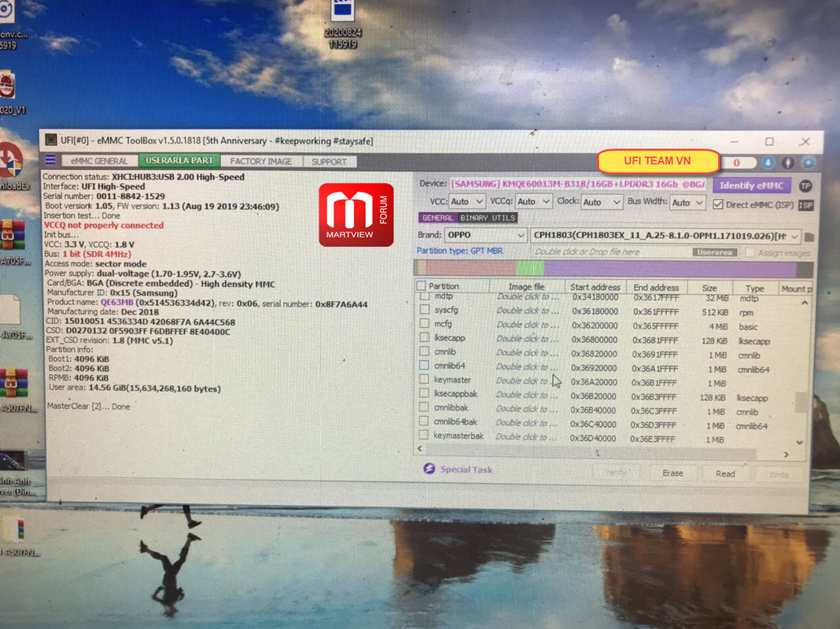Click the Userarea button
This screenshot has height=629, width=840.
(x=715, y=252)
